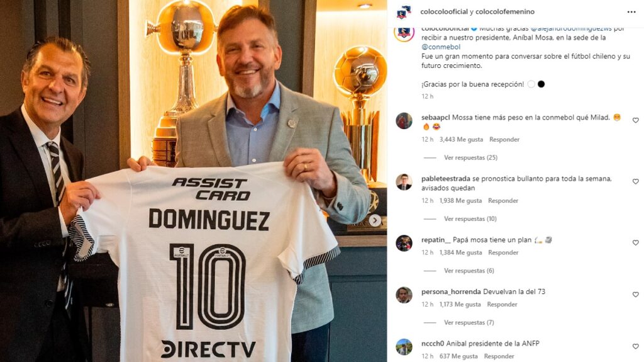Open pableteestrada's profile avatar
This screenshot has height=362, width=644.
(x=404, y=182)
